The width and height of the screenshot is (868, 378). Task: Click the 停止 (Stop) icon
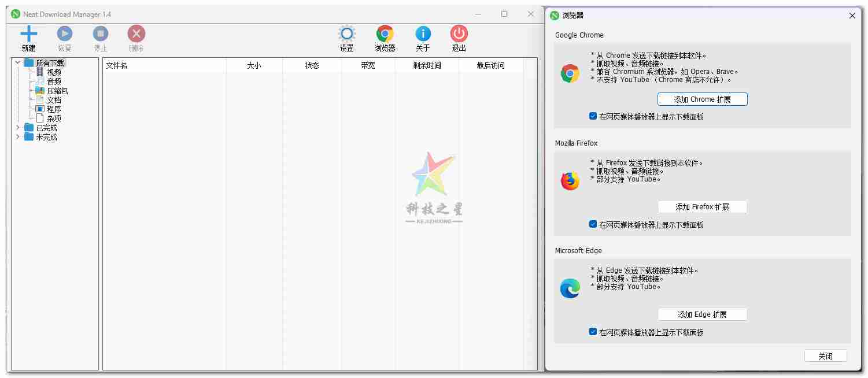coord(100,34)
